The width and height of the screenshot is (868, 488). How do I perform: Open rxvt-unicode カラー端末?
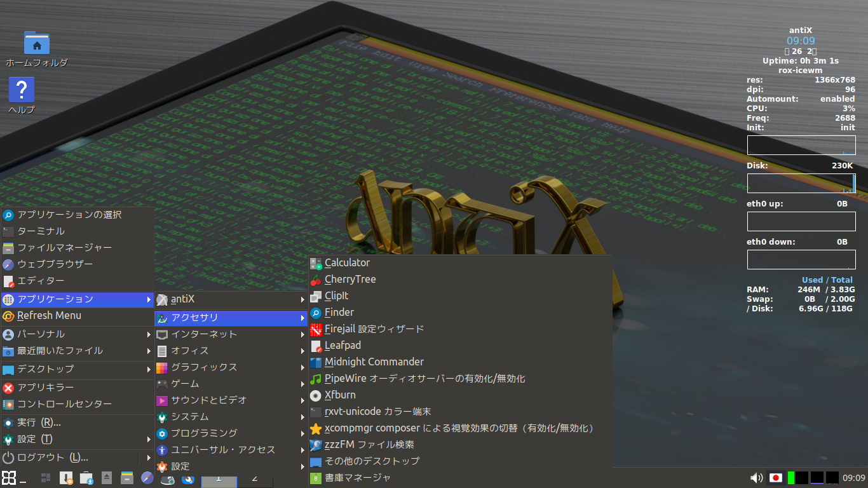tap(459, 412)
